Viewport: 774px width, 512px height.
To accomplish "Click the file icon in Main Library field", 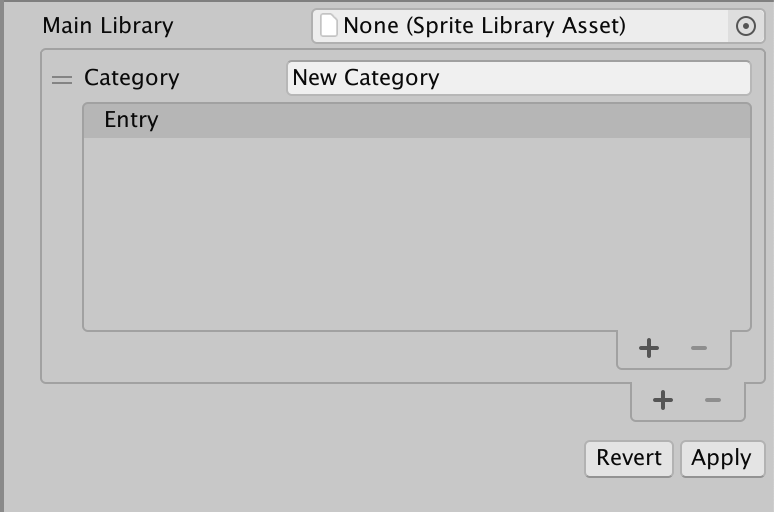I will (x=329, y=25).
